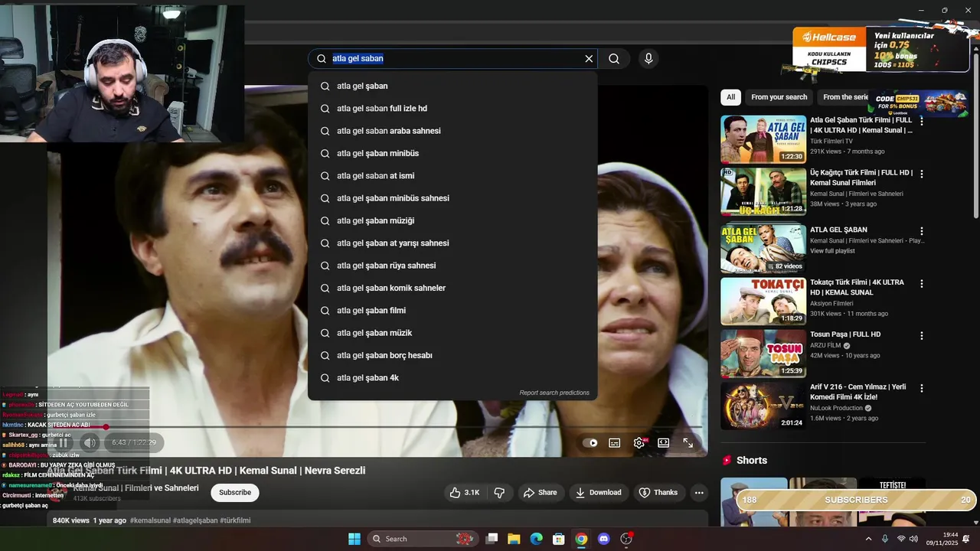Click the #kemalsunal hashtag

[151, 520]
